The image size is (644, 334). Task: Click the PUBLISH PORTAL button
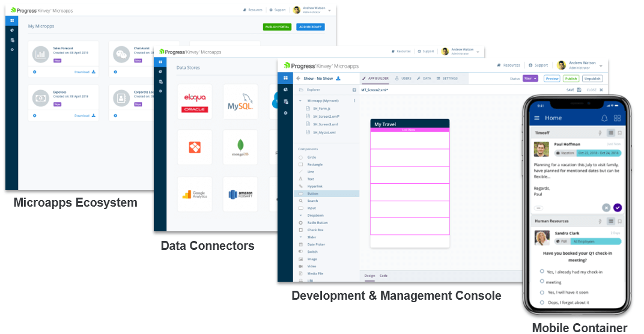click(276, 27)
